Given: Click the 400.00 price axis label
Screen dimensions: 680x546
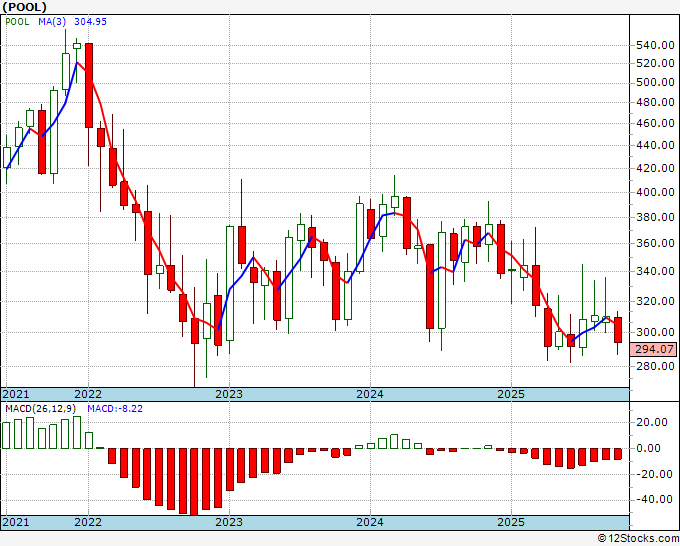Looking at the screenshot, I should 655,192.
